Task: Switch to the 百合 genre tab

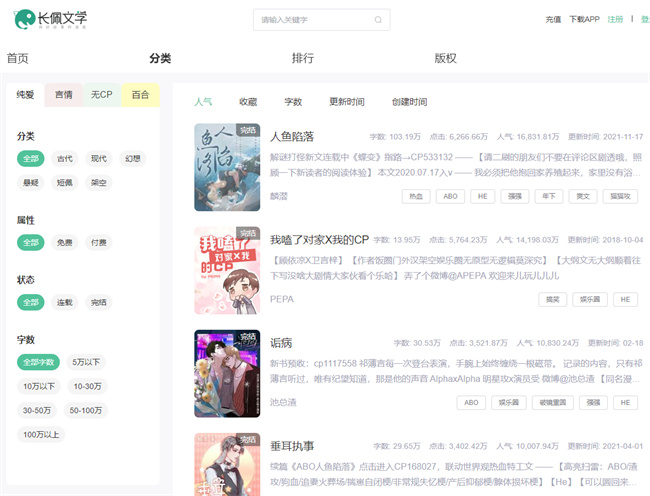Action: pyautogui.click(x=140, y=95)
